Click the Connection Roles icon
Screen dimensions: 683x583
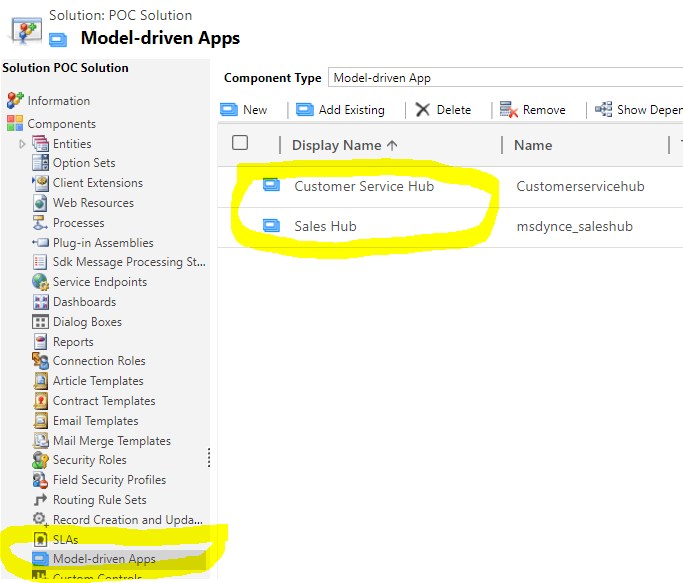(41, 361)
